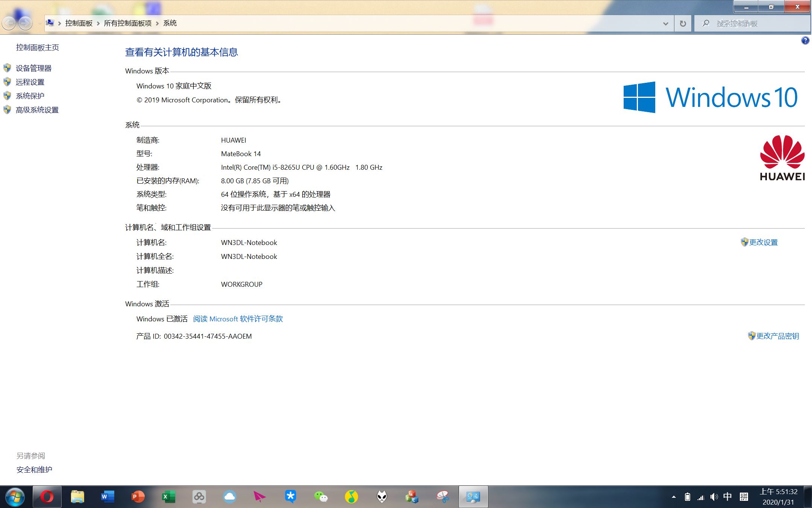812x508 pixels.
Task: Show hidden system tray icons arrow
Action: (674, 497)
